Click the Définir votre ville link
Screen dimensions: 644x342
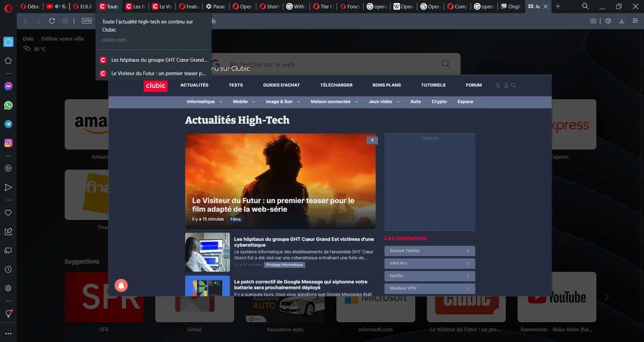[x=63, y=39]
